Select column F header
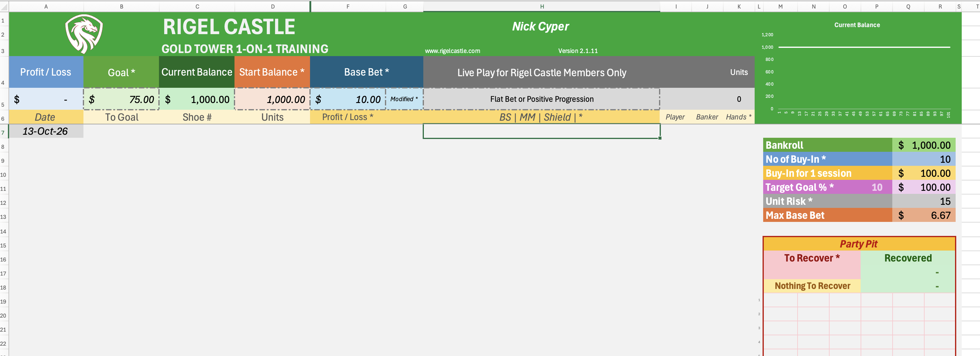980x356 pixels. pos(348,6)
